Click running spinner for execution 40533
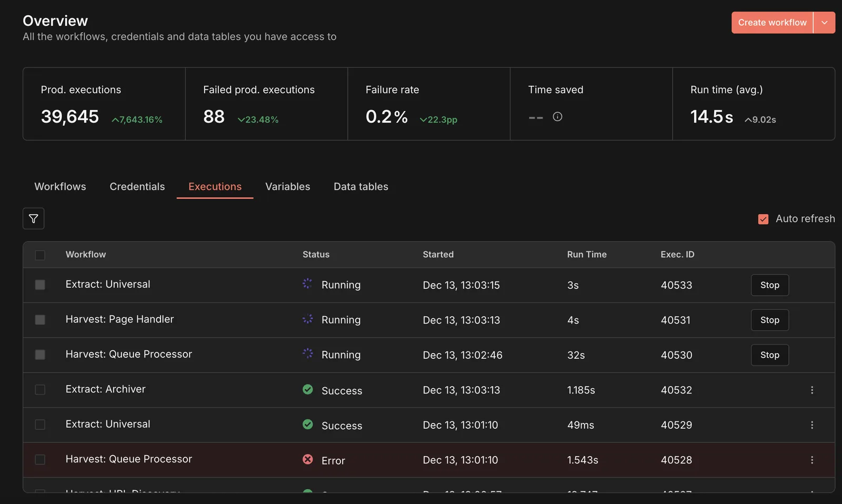 (307, 284)
